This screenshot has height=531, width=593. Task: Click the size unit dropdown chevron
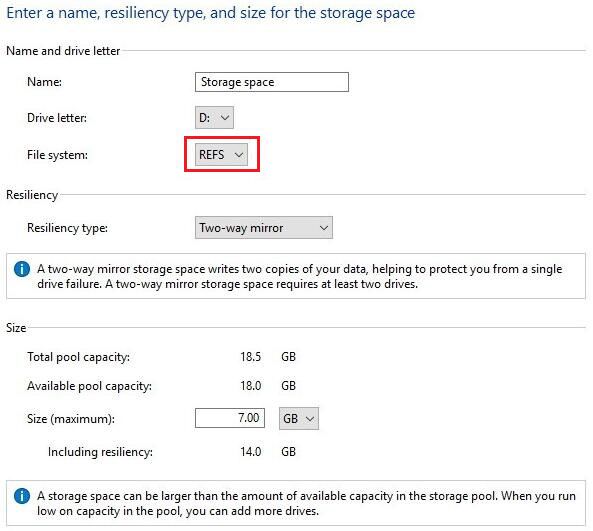pyautogui.click(x=310, y=419)
